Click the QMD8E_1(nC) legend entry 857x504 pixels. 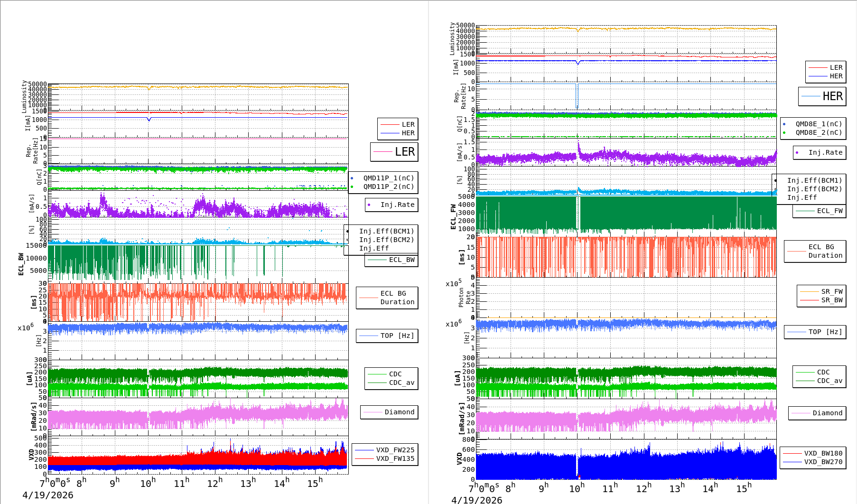818,124
